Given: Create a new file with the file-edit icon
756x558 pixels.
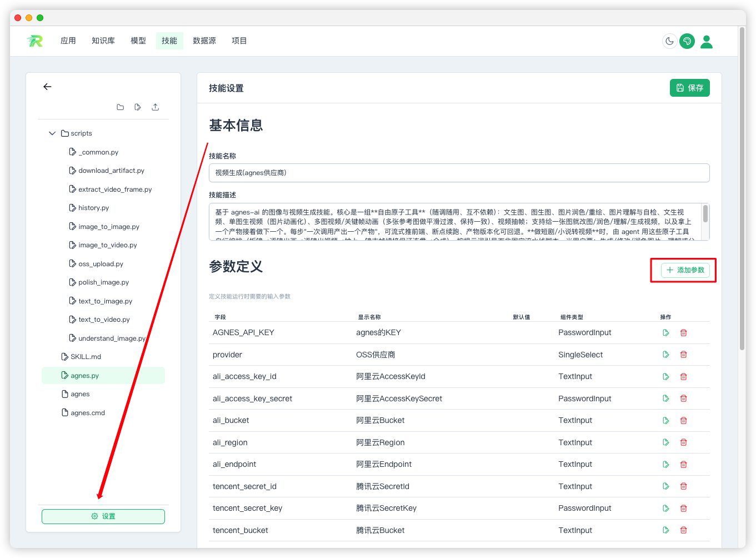Looking at the screenshot, I should point(138,107).
